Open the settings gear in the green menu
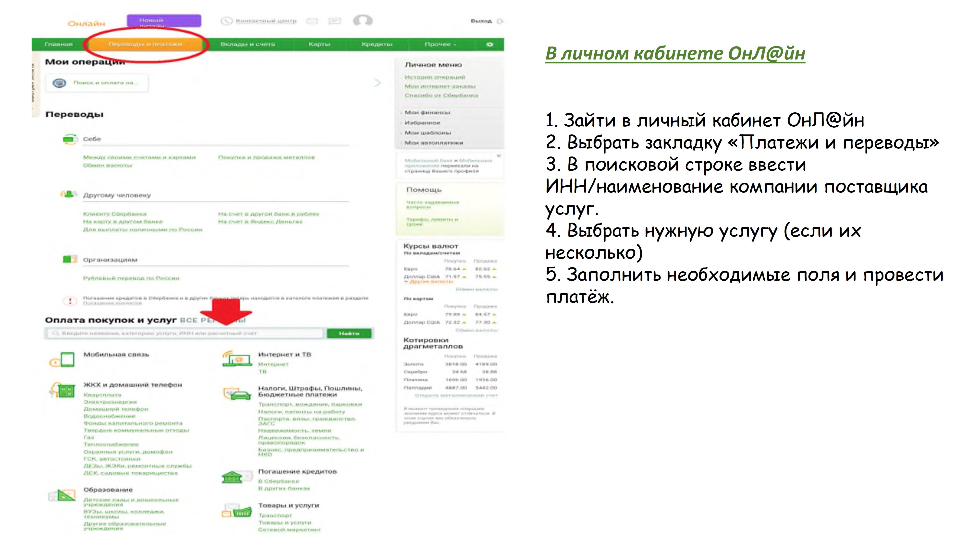The image size is (980, 551). (x=490, y=45)
